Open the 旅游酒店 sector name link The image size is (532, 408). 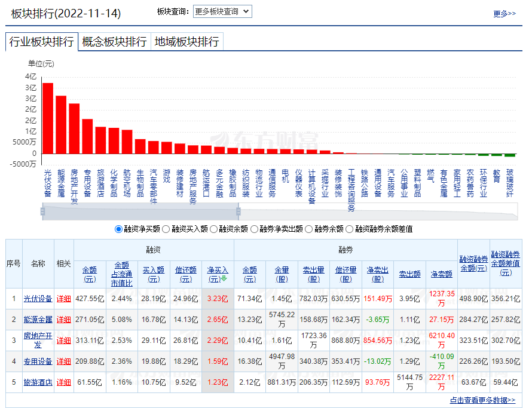click(38, 382)
